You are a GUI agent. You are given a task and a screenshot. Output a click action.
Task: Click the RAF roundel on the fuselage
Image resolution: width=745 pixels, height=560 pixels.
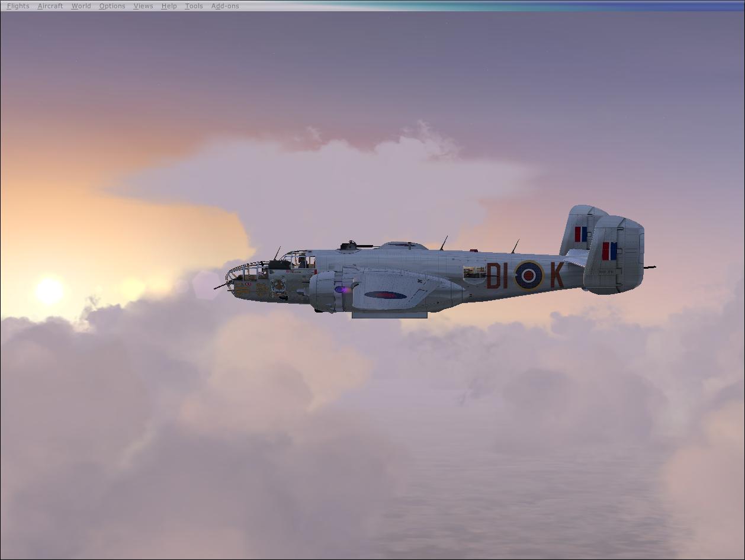click(x=528, y=275)
